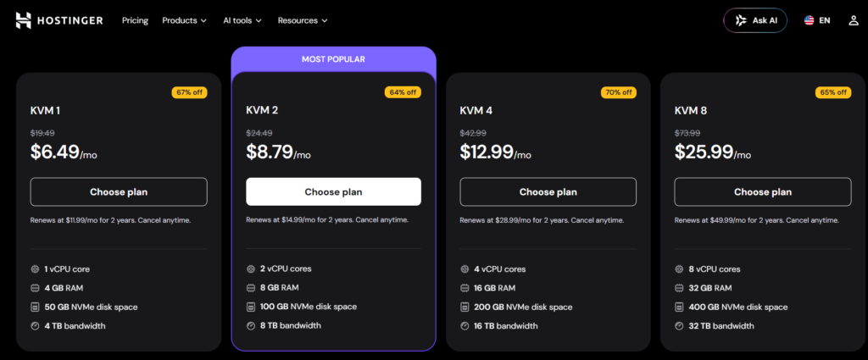
Task: Click the Hostinger logo icon
Action: point(23,20)
